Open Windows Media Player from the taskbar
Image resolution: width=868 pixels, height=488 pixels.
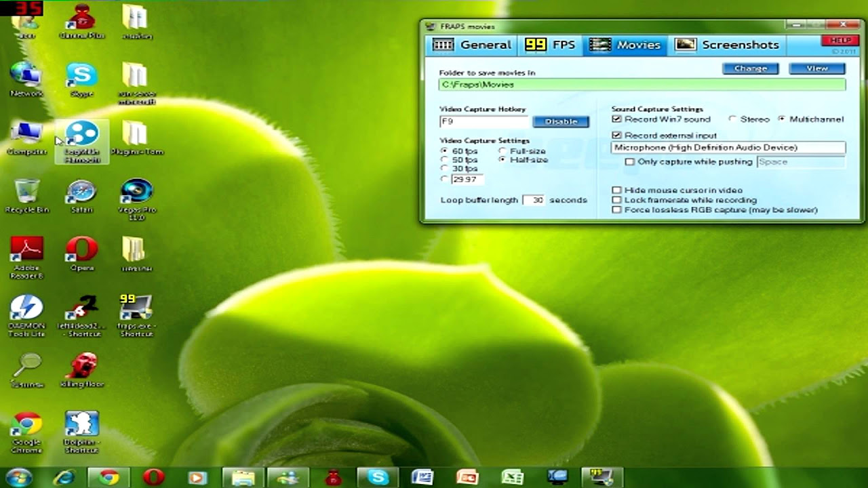(x=197, y=477)
